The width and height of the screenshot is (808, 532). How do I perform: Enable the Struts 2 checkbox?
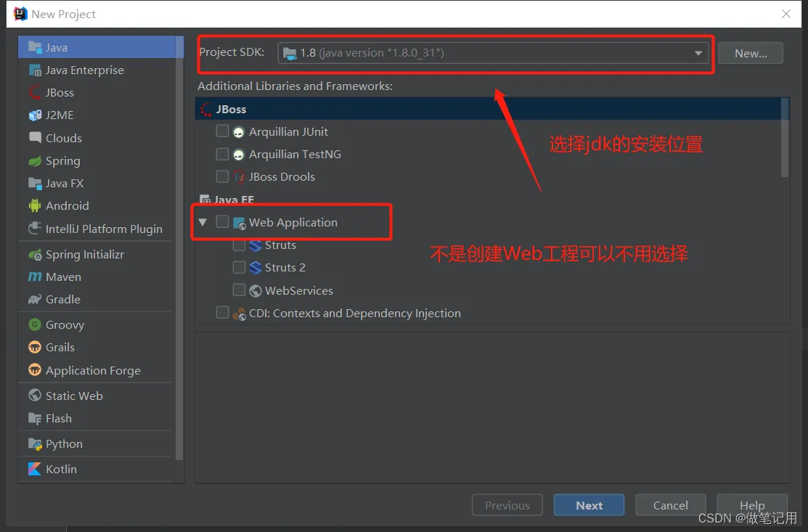[x=239, y=267]
